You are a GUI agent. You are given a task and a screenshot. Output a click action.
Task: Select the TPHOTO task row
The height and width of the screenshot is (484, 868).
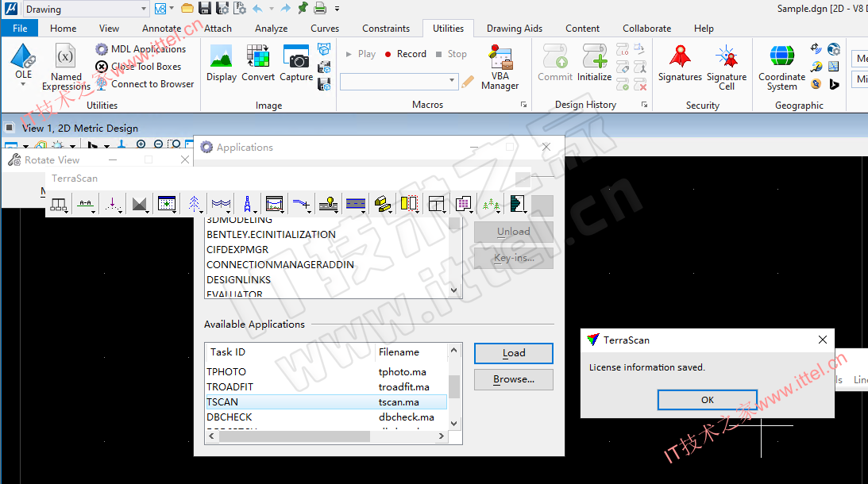[x=326, y=371]
